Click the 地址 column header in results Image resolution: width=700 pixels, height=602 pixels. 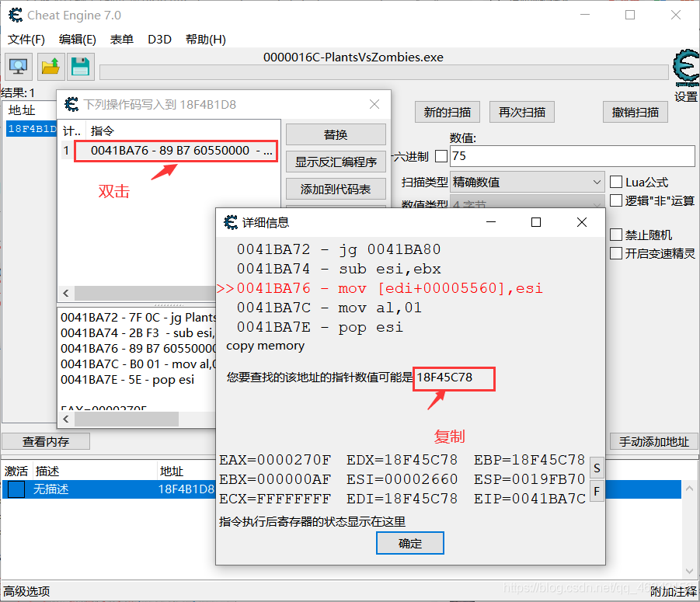click(x=22, y=110)
